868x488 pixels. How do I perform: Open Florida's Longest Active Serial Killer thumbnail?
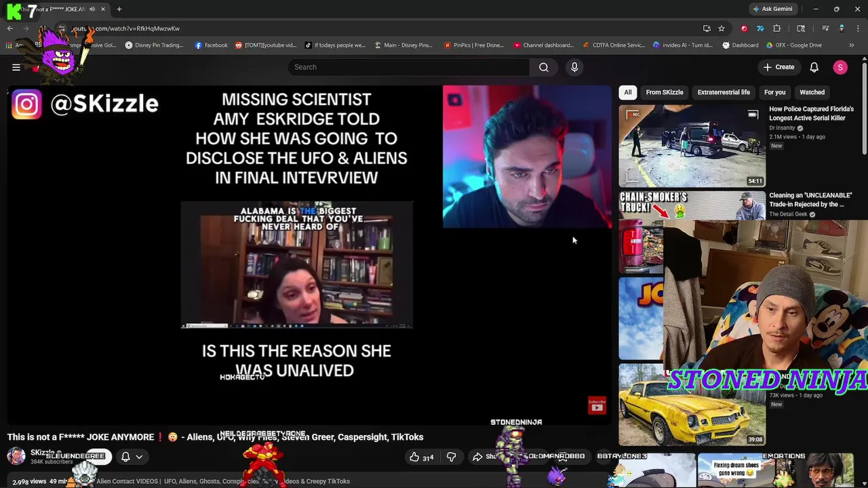coord(692,145)
